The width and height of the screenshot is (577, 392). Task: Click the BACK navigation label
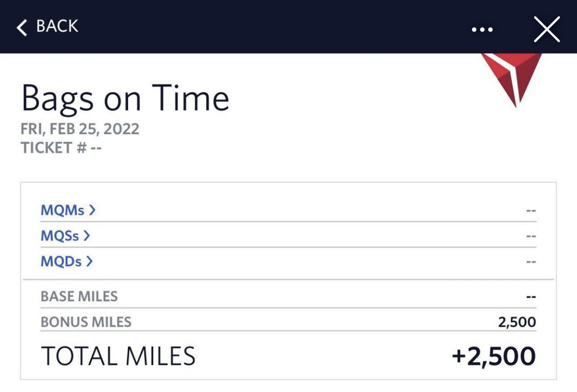(x=56, y=26)
